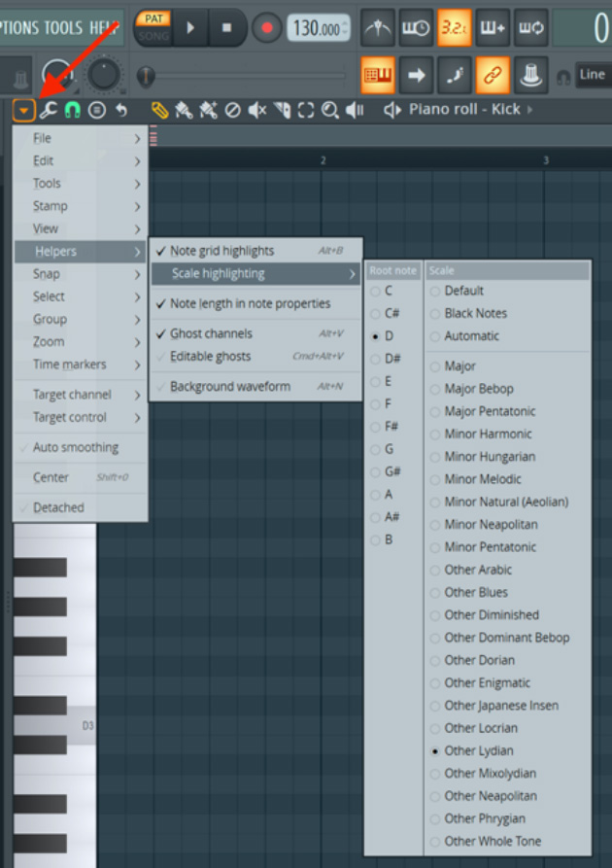The height and width of the screenshot is (868, 612).
Task: Select the yellow pencil draw tool
Action: coord(159,110)
